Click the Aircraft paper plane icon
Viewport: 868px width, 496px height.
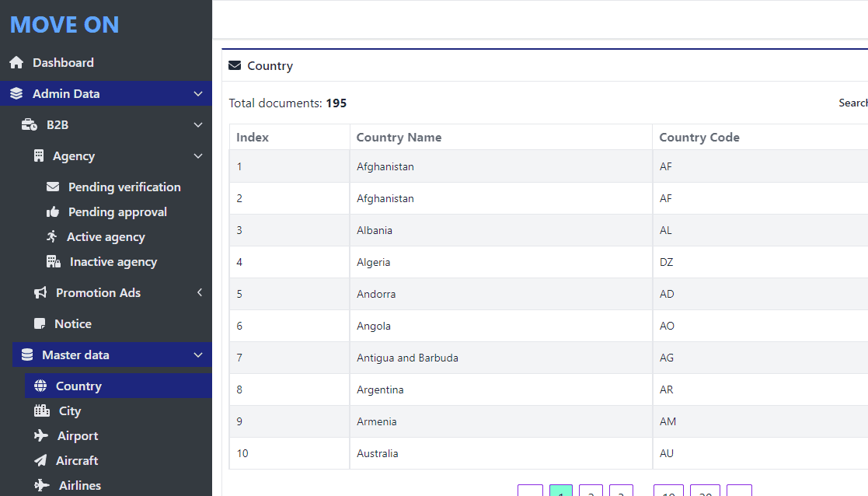coord(40,461)
